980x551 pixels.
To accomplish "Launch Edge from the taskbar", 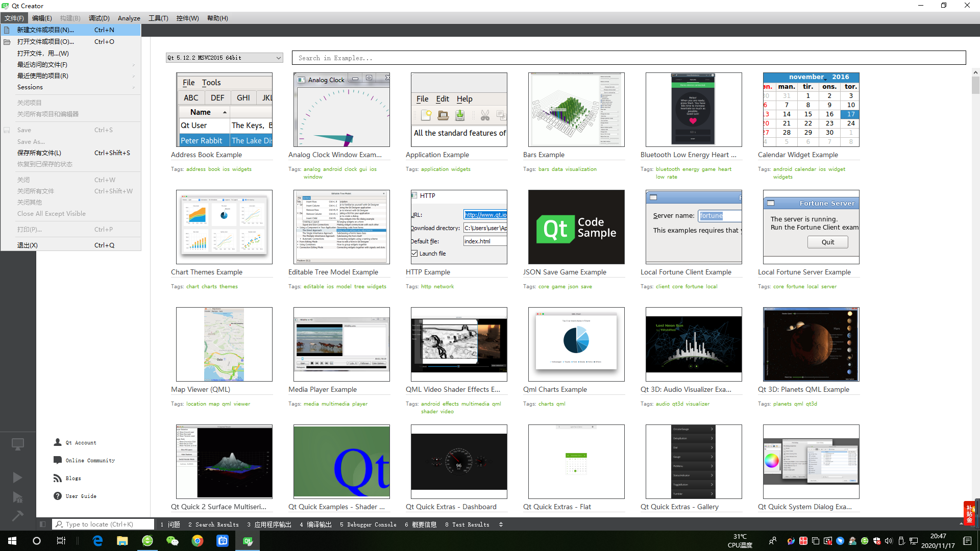I will click(97, 541).
